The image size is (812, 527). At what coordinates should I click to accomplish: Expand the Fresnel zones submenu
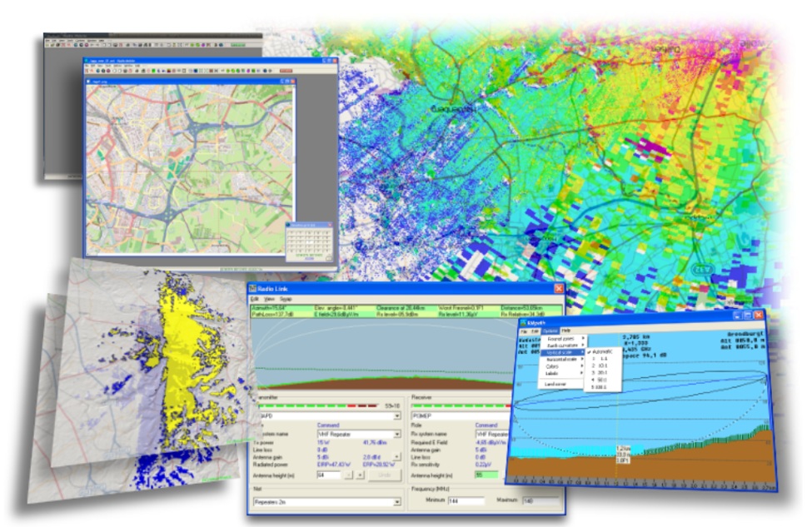pos(562,339)
